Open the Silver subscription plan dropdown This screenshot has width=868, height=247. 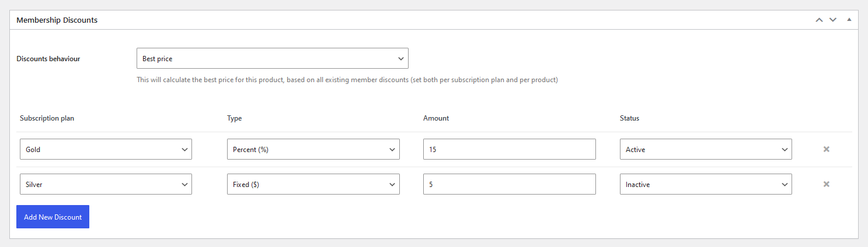[106, 184]
